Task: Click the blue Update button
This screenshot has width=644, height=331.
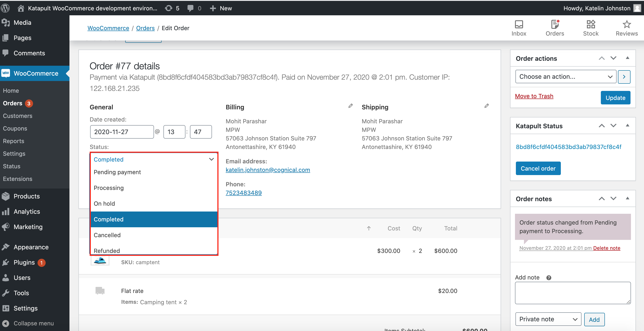Action: point(615,98)
